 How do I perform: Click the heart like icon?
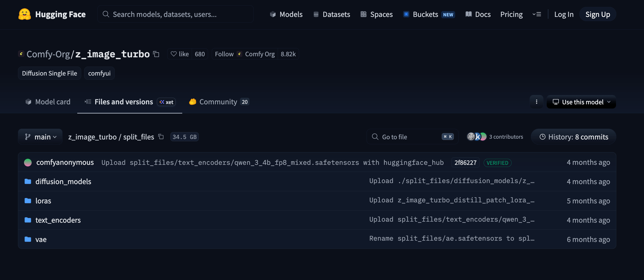(174, 54)
